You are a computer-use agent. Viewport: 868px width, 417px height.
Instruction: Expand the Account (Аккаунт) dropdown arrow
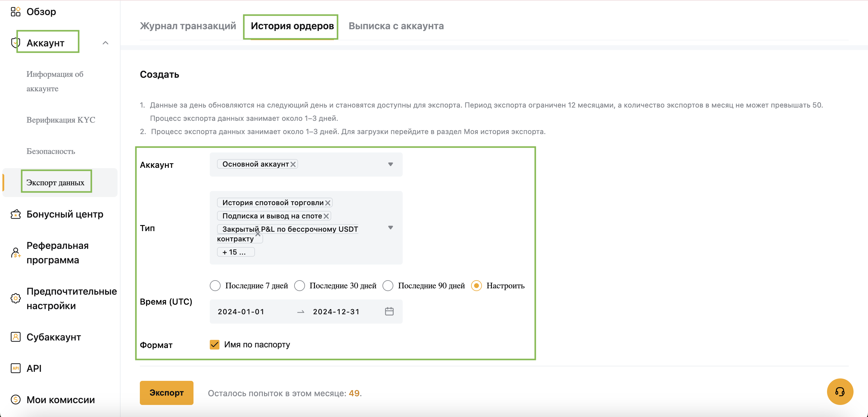point(390,165)
